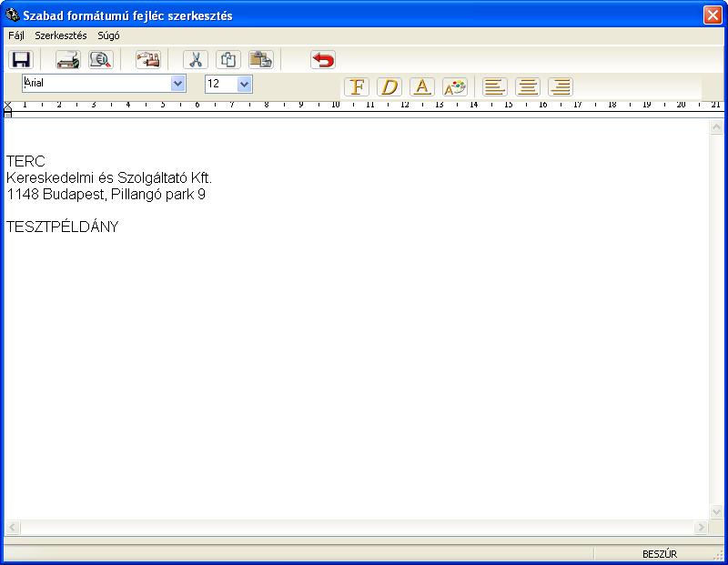Toggle underline with the underlined A button
The image size is (728, 565).
[422, 86]
